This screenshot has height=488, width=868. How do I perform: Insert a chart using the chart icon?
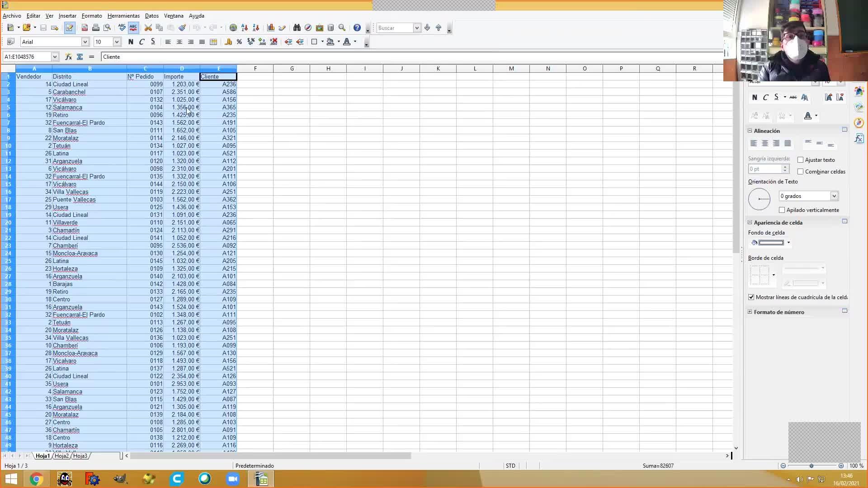tap(271, 28)
